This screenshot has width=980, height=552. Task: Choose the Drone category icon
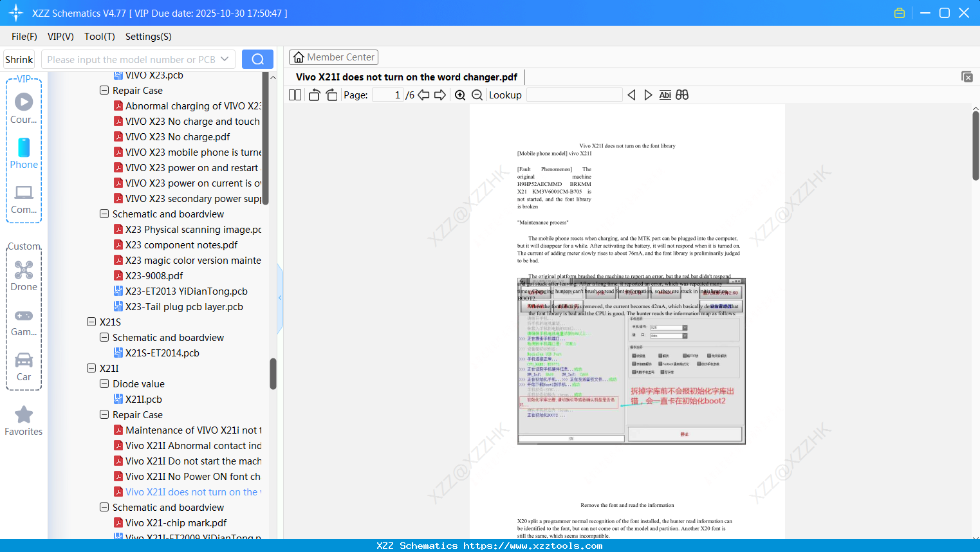[x=24, y=276]
